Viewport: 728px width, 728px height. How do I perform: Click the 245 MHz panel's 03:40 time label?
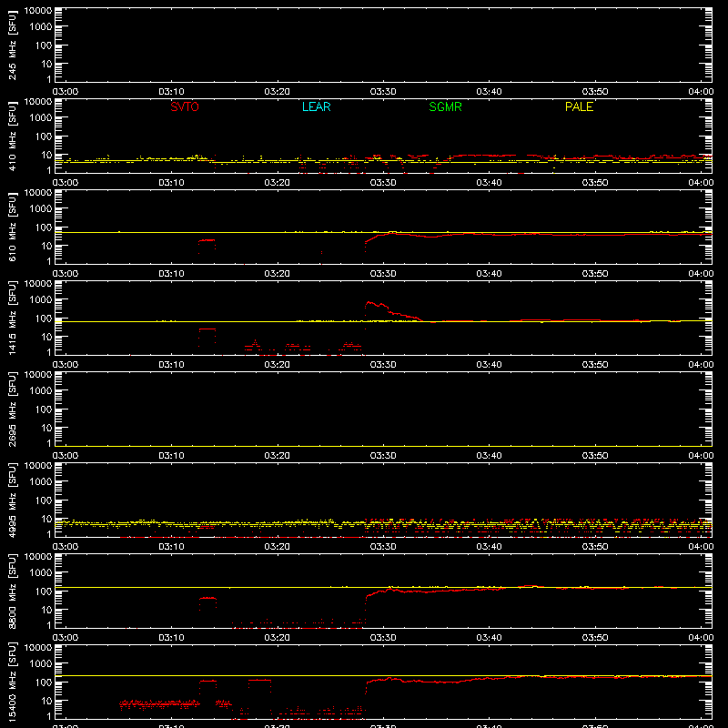point(489,92)
